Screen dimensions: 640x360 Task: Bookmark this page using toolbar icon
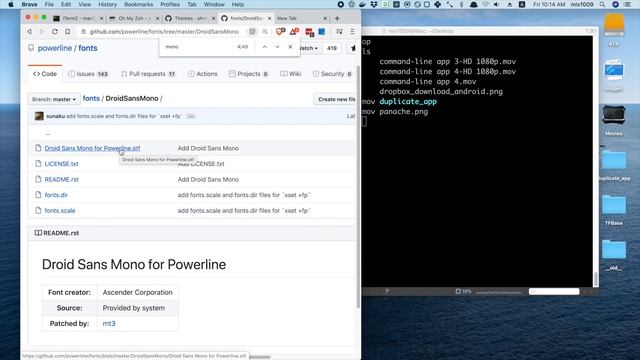point(67,31)
